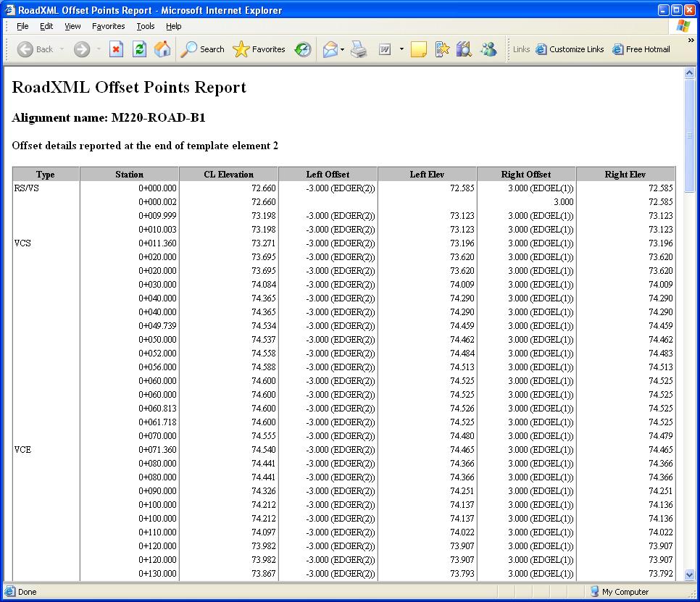Open the Tools menu
700x602 pixels.
click(x=146, y=26)
